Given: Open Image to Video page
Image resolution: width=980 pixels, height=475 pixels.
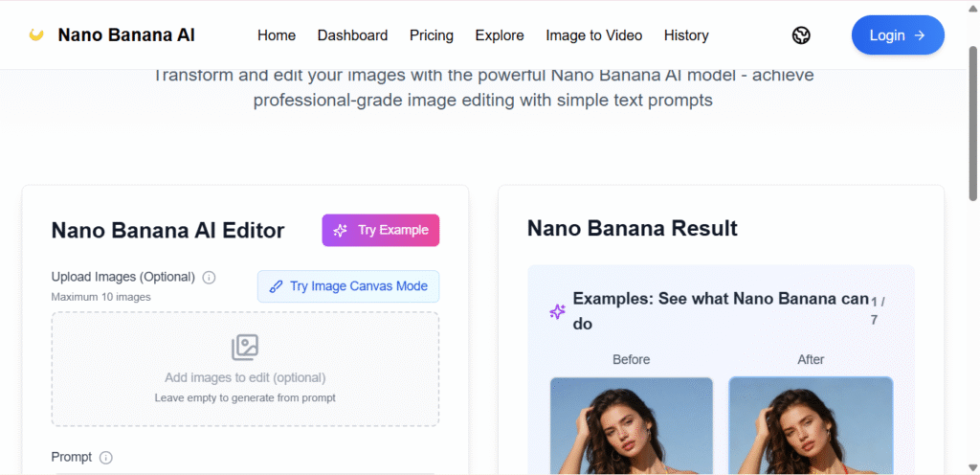Looking at the screenshot, I should click(594, 35).
